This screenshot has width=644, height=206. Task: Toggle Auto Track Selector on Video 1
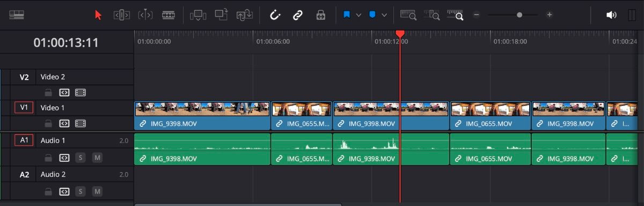(64, 123)
